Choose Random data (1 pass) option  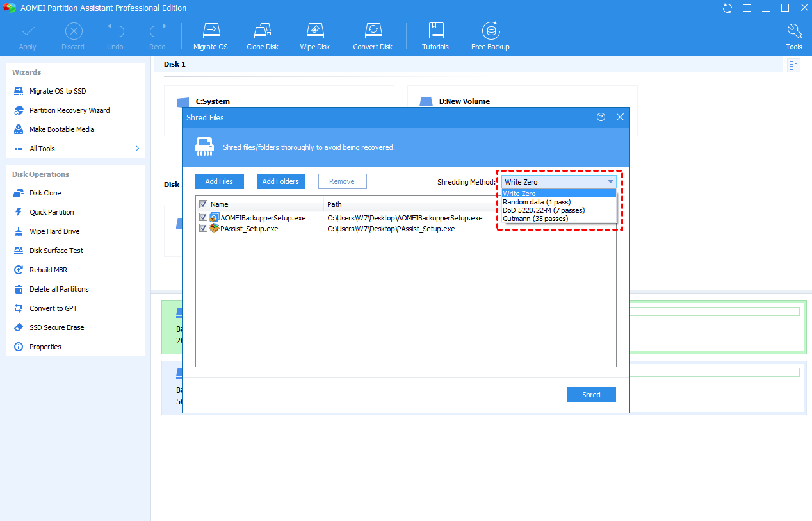pyautogui.click(x=559, y=202)
